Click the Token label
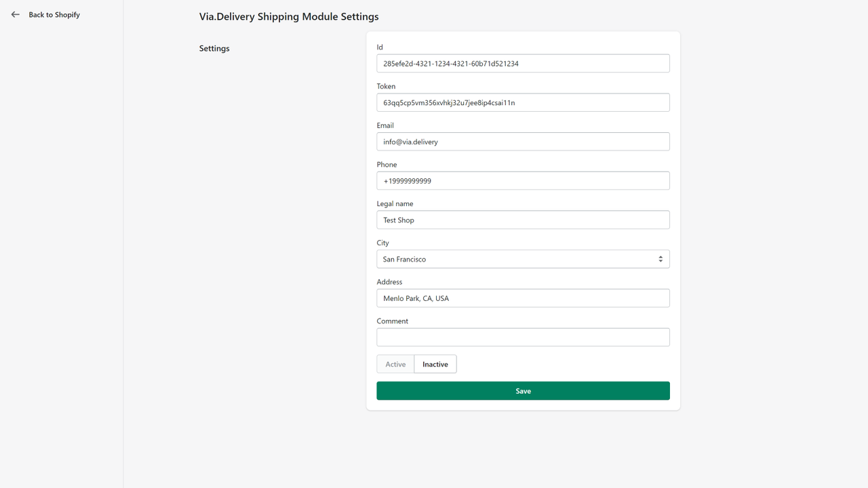 click(x=386, y=86)
